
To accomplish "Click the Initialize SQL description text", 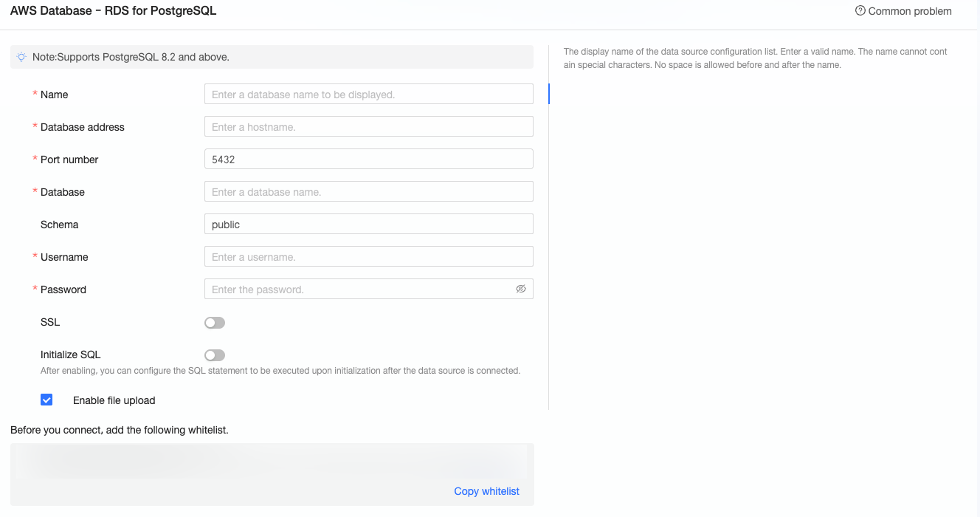I will point(280,371).
